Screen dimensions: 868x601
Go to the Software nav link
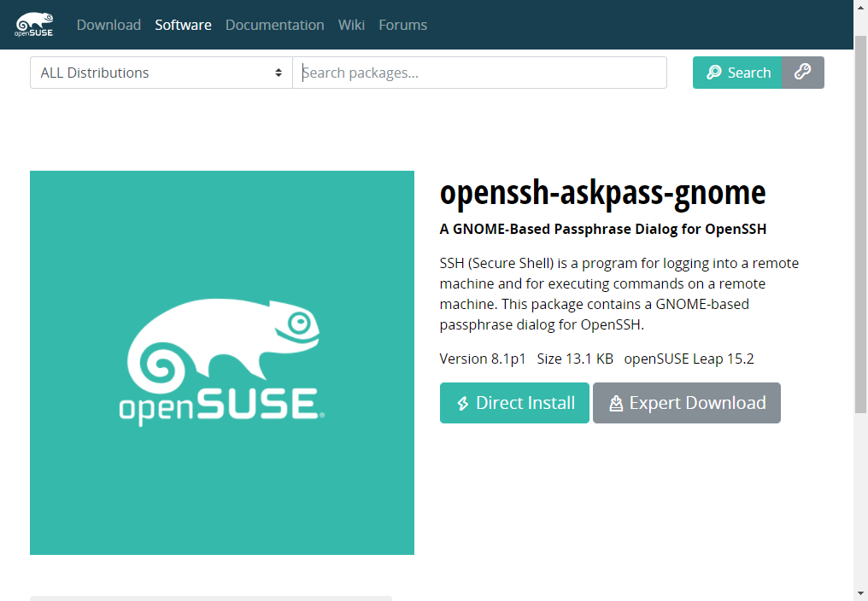click(183, 25)
